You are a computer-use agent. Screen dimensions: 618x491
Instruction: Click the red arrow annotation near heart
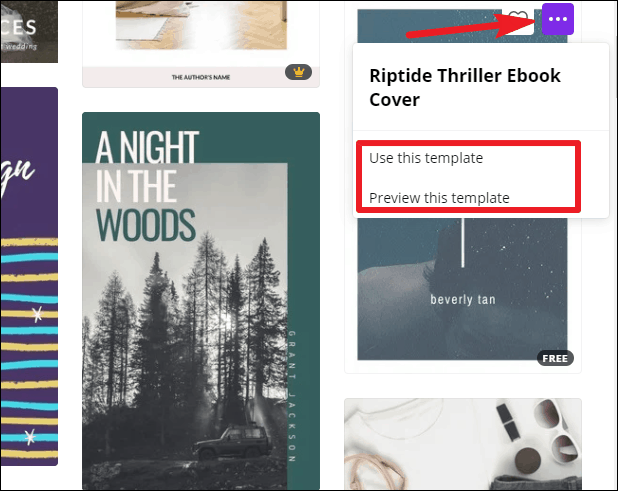(x=473, y=26)
